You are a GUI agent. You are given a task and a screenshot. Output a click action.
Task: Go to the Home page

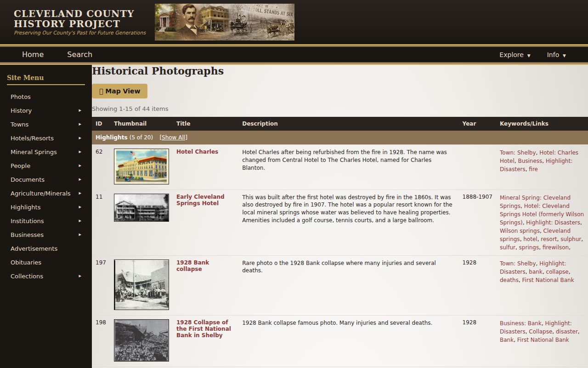33,54
